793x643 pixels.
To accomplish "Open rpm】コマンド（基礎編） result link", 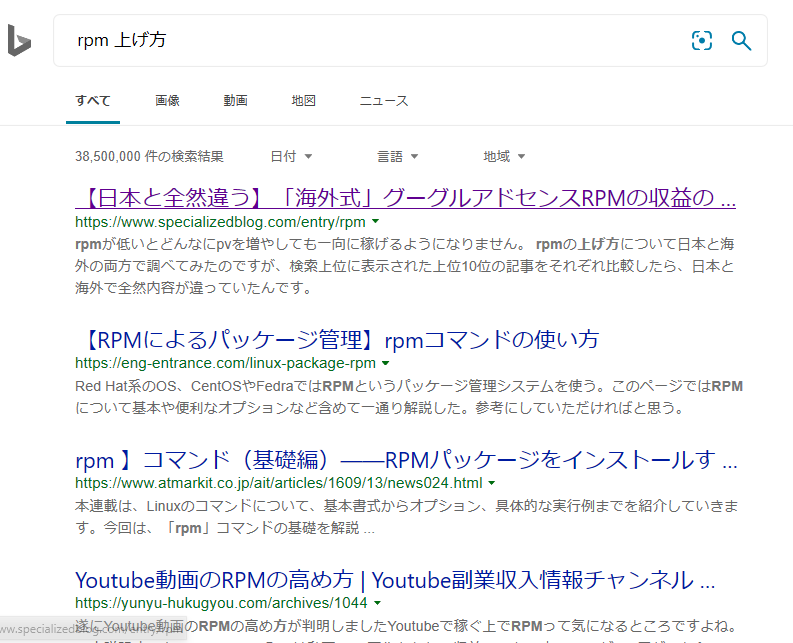I will tap(406, 460).
